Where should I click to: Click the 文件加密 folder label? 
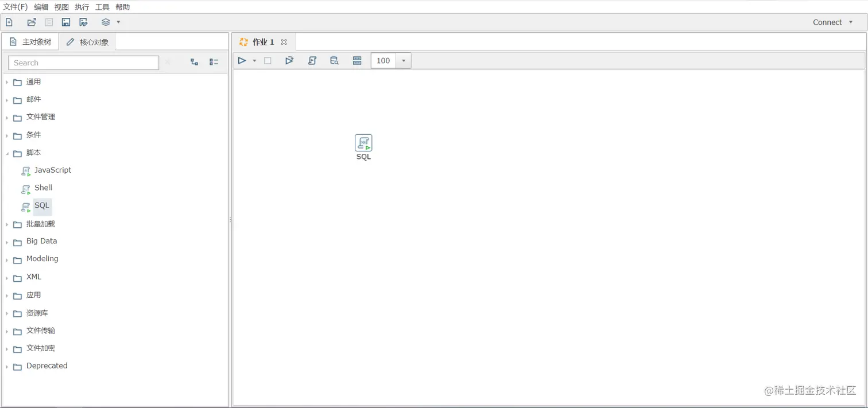(41, 348)
